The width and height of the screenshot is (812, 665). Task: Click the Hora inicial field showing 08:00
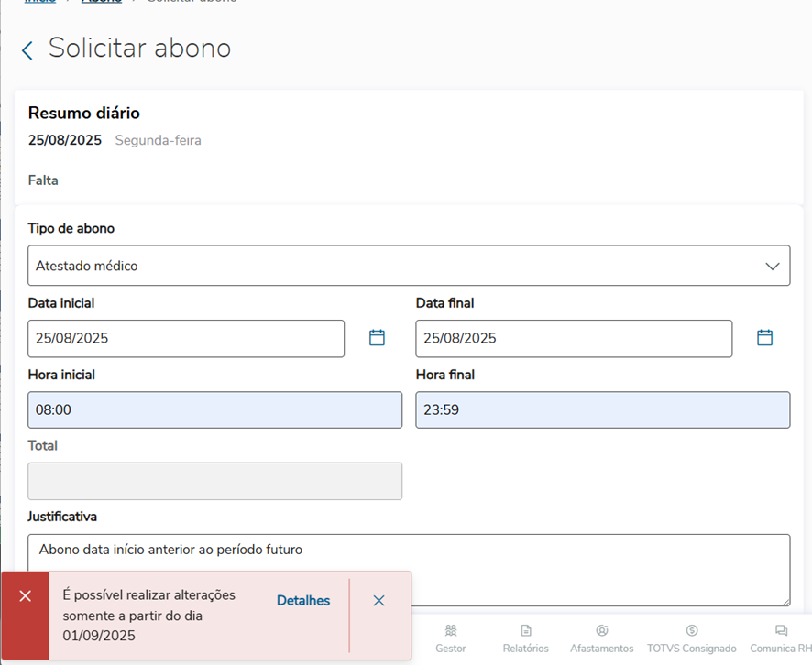pyautogui.click(x=214, y=410)
